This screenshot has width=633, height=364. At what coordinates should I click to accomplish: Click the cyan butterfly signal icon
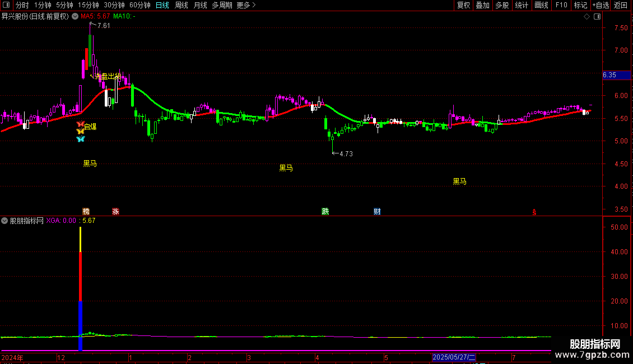click(80, 139)
